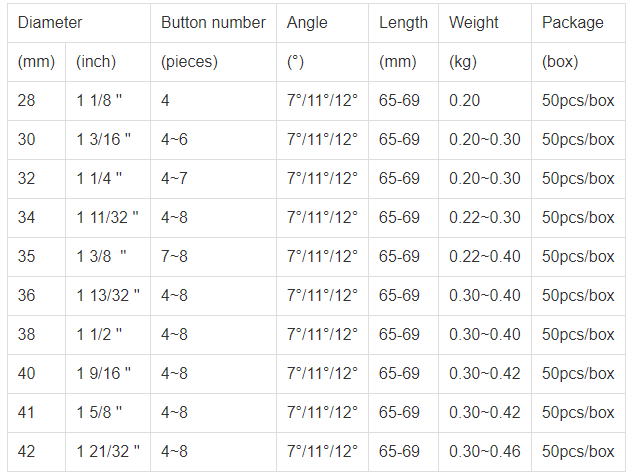Select the 0.20 weight cell

tap(485, 101)
